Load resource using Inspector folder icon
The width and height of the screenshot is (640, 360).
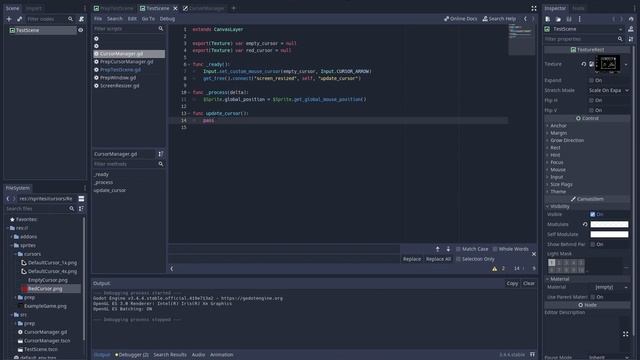coord(558,19)
